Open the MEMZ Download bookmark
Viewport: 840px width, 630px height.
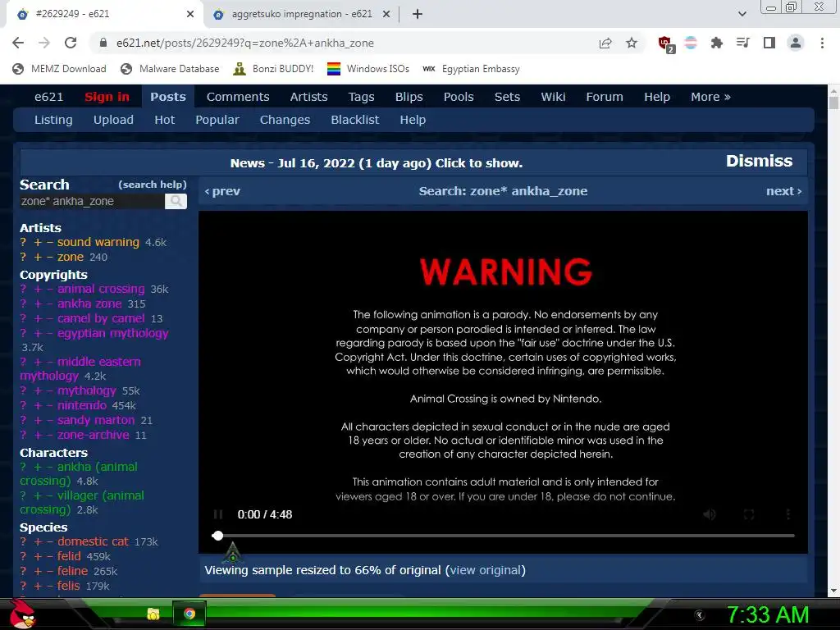(x=59, y=69)
